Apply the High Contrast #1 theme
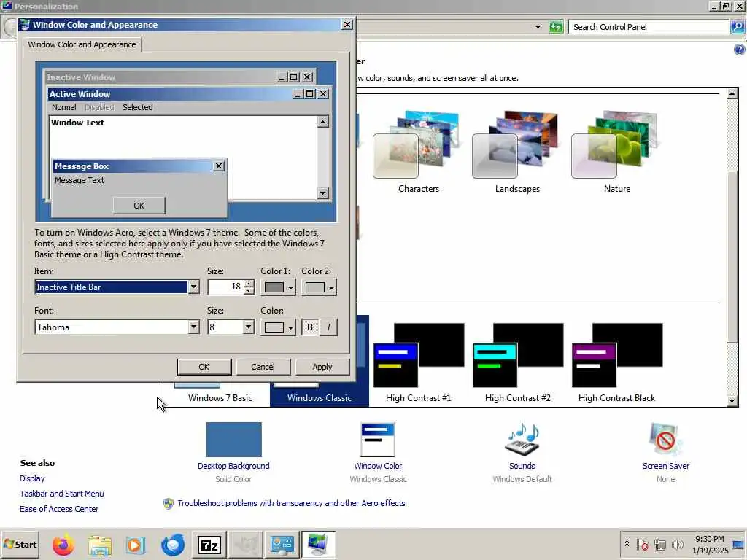Viewport: 747px width, 560px height. 418,363
